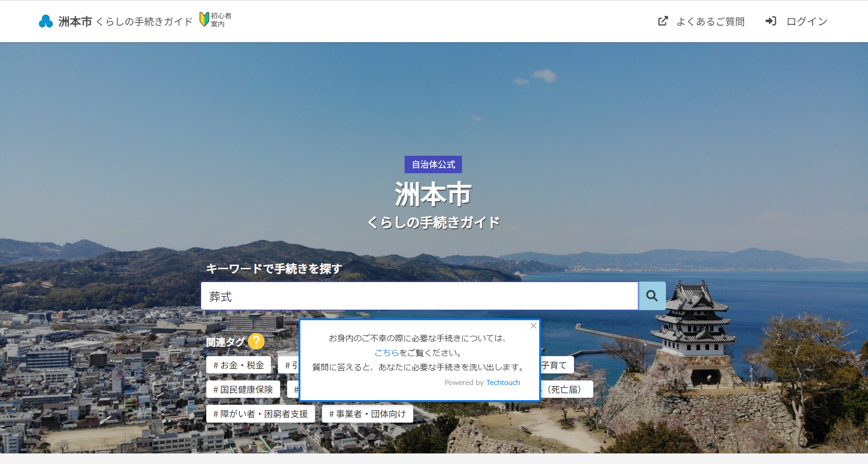Dismiss the Techtouch notification popup with the X

coord(533,326)
